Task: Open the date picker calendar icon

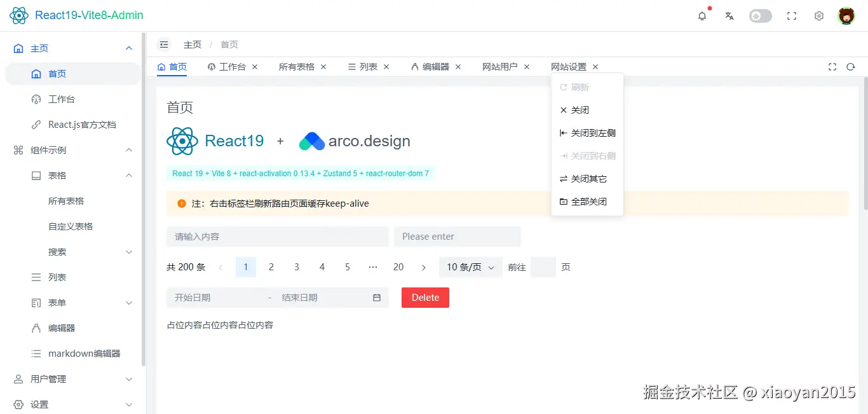Action: tap(377, 298)
